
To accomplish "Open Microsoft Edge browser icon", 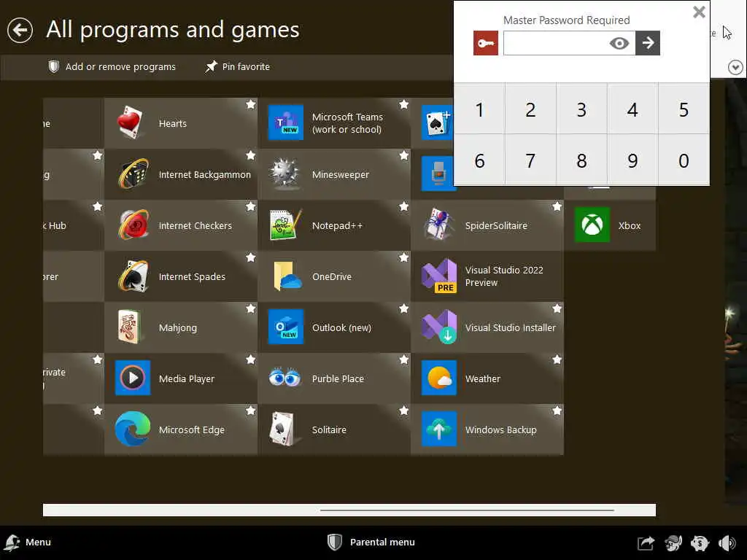I will (133, 429).
